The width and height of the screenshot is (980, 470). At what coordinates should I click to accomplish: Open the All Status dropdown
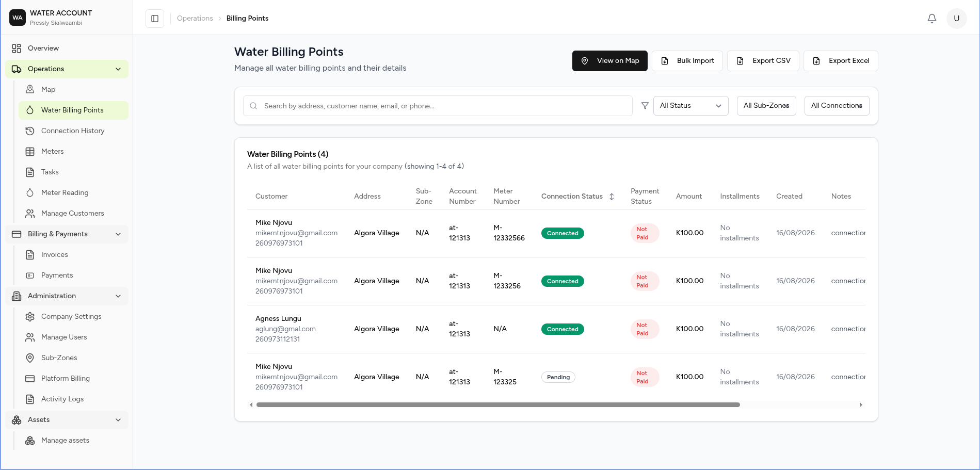(x=690, y=106)
